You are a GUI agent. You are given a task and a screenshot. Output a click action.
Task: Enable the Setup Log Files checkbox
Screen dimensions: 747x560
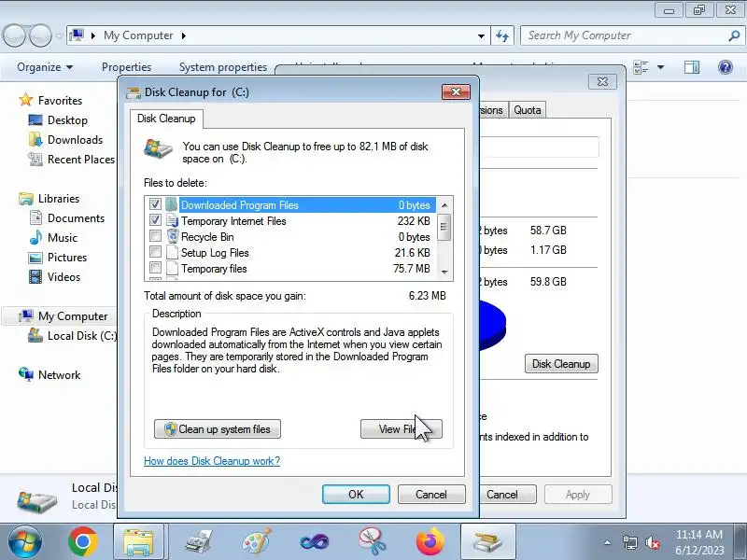tap(155, 251)
